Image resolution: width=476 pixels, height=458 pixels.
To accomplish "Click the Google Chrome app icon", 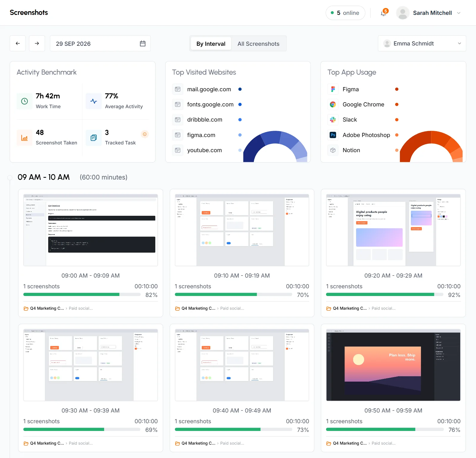I will pos(333,105).
